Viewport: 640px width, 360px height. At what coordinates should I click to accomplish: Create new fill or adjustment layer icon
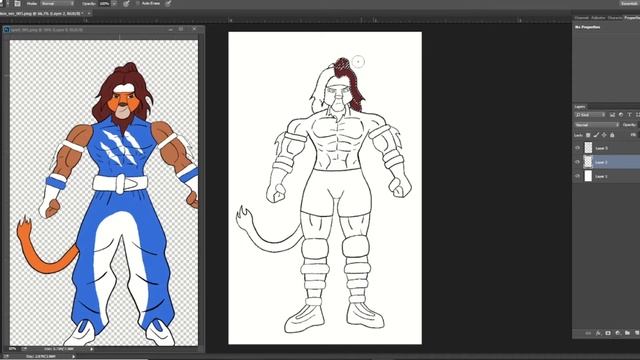click(618, 333)
